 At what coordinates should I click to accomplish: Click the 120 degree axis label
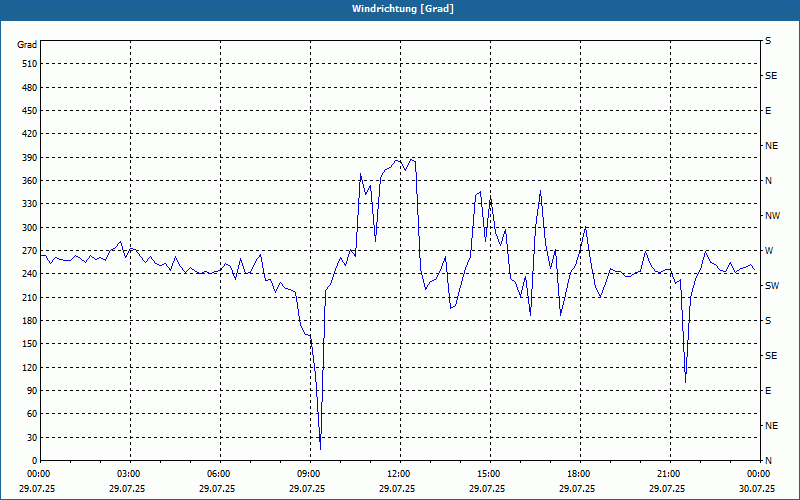click(x=29, y=367)
